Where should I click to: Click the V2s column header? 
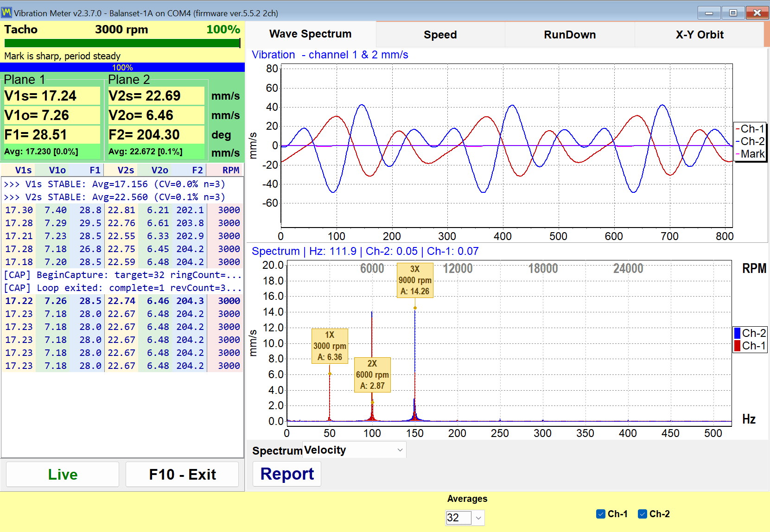point(126,170)
